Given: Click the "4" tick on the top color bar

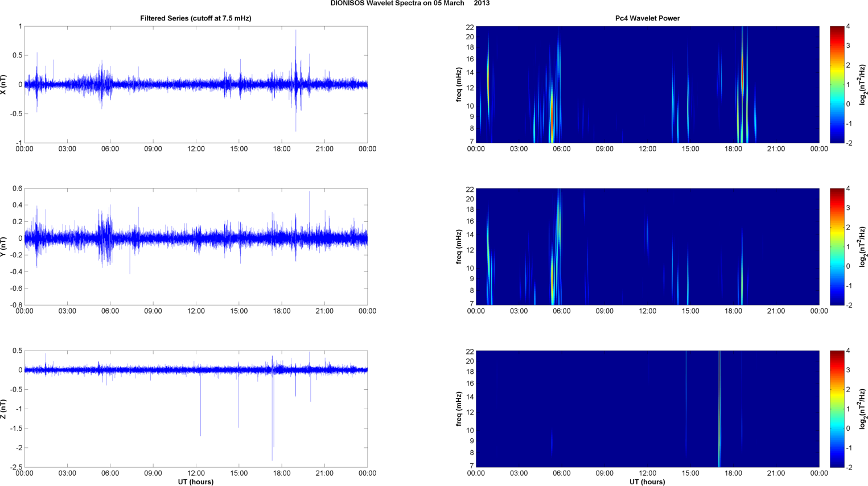Looking at the screenshot, I should 849,27.
